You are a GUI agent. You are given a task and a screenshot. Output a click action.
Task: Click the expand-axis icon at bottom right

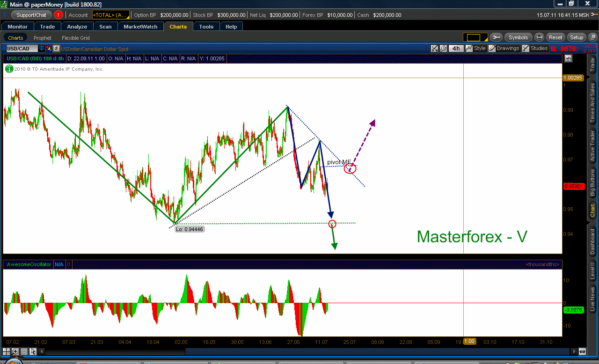pos(583,351)
